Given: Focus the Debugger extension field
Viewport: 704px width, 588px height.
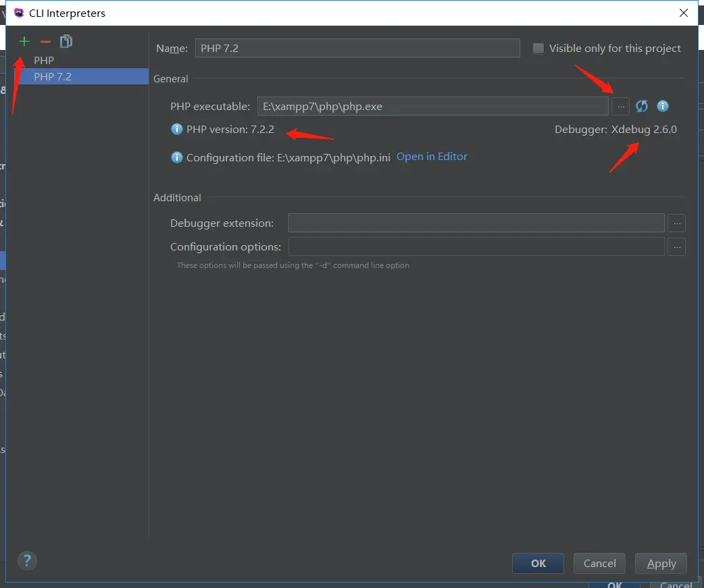Looking at the screenshot, I should (x=476, y=223).
